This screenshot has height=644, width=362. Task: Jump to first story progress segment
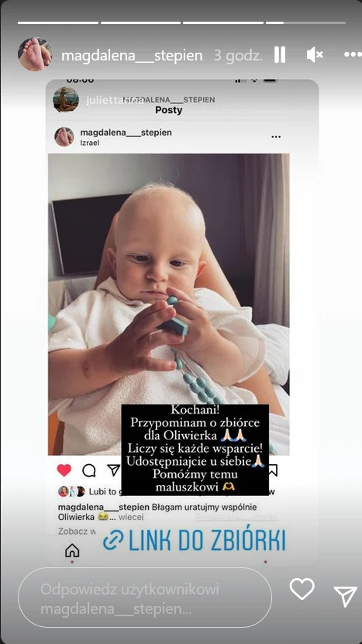click(x=58, y=22)
